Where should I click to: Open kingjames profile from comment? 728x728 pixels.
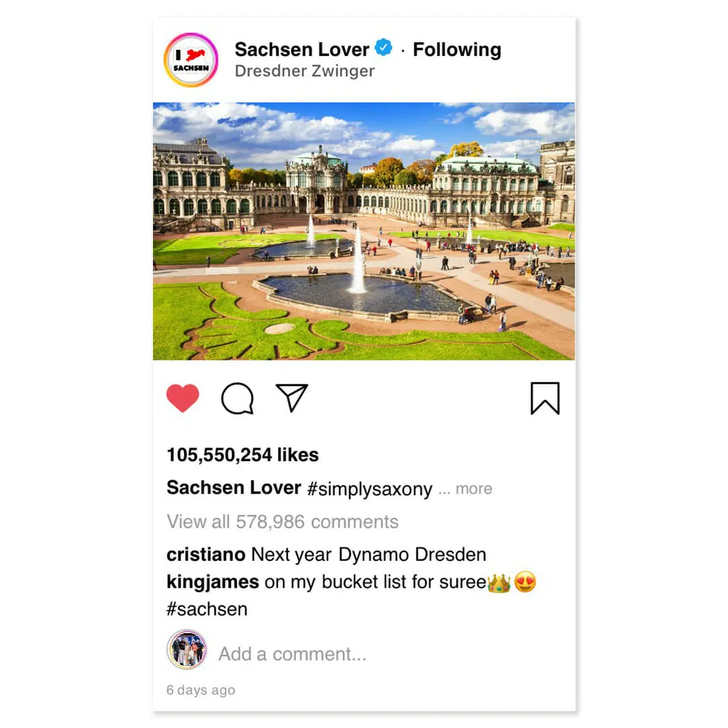212,582
